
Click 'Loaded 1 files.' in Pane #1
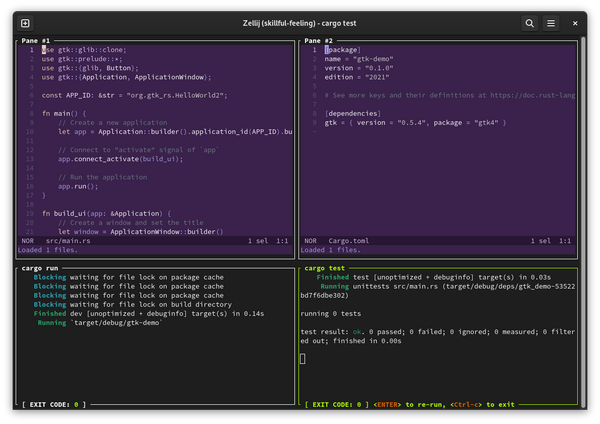click(x=48, y=250)
